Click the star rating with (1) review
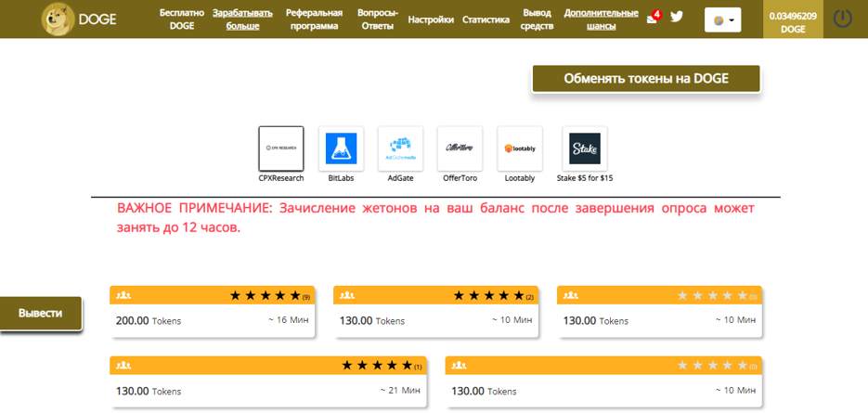The width and height of the screenshot is (868, 413). (x=382, y=366)
